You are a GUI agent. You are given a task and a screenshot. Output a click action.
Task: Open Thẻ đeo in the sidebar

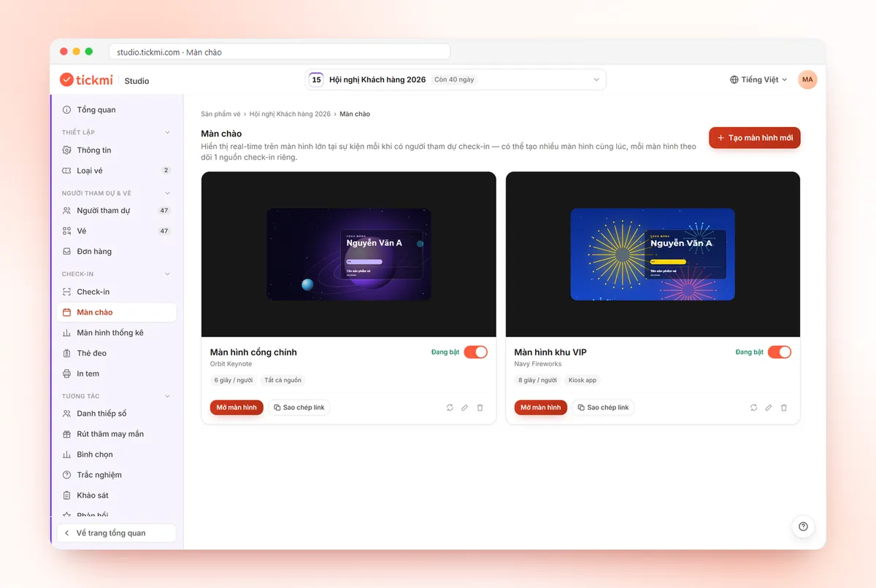[x=117, y=353]
